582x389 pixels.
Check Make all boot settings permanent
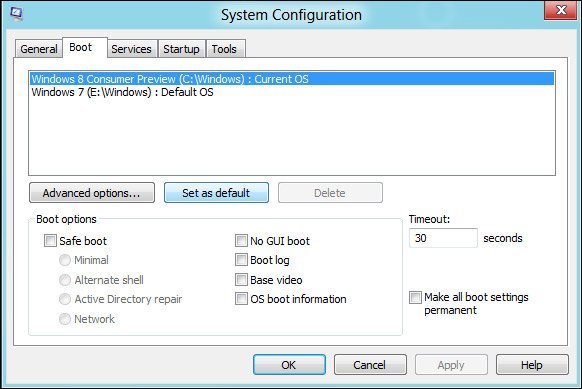pos(415,297)
